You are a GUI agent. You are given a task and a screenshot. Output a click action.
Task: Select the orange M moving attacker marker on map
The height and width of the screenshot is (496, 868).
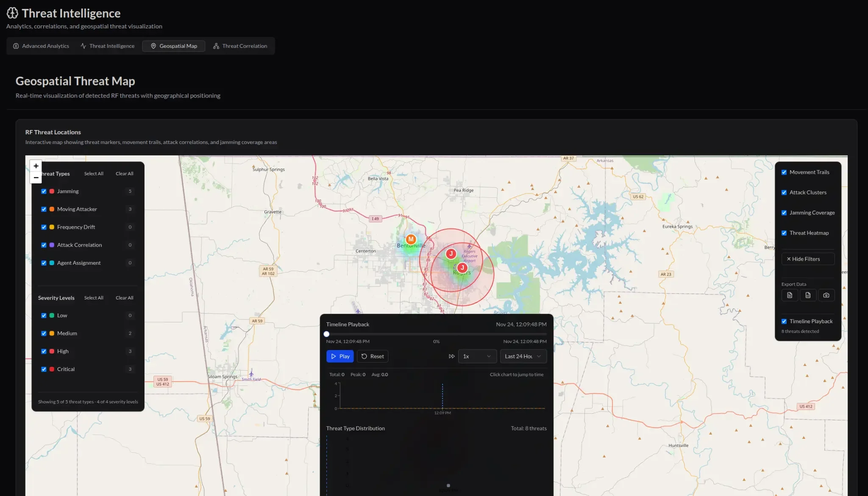pyautogui.click(x=410, y=239)
